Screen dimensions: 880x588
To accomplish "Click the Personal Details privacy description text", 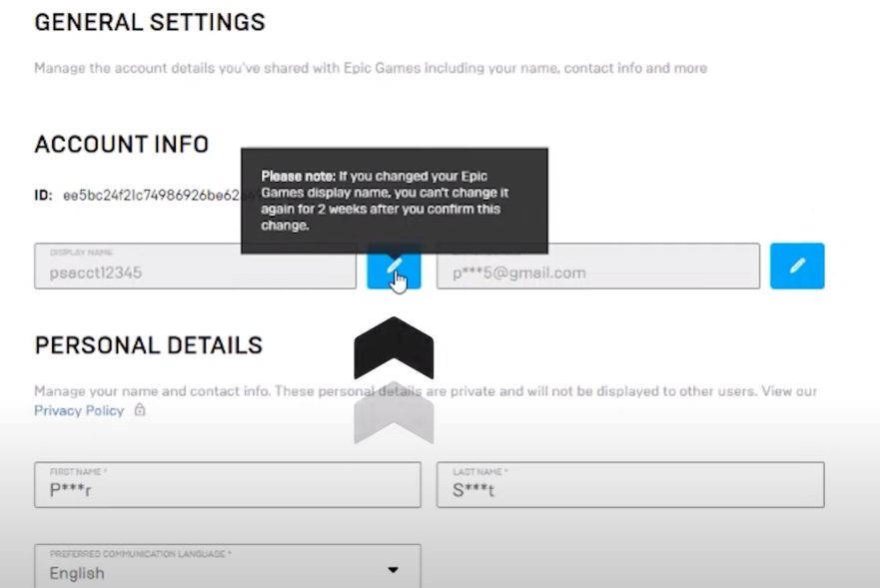I will [x=425, y=391].
